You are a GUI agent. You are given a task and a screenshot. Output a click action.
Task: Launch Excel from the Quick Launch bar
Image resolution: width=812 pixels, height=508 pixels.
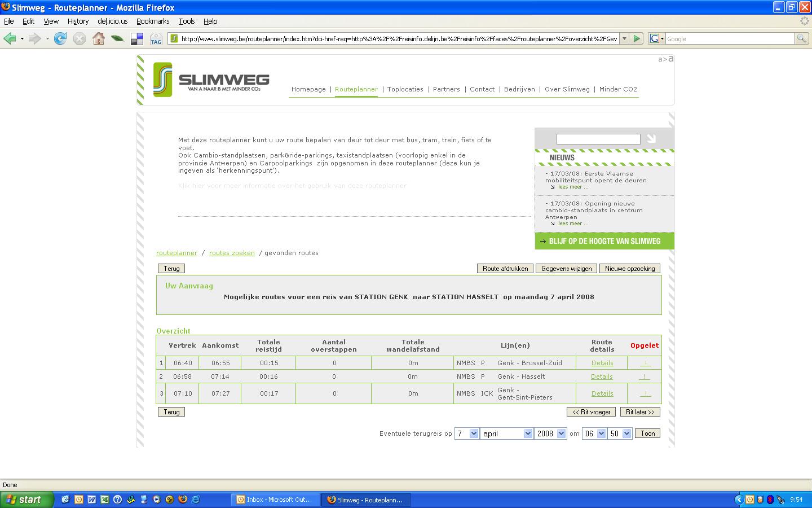[x=104, y=500]
